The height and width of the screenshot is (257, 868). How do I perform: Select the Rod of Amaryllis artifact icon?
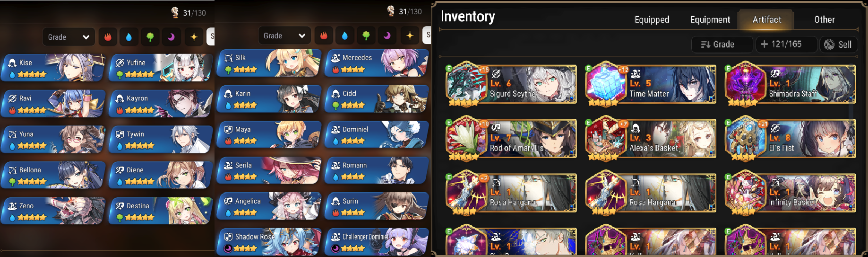[467, 138]
